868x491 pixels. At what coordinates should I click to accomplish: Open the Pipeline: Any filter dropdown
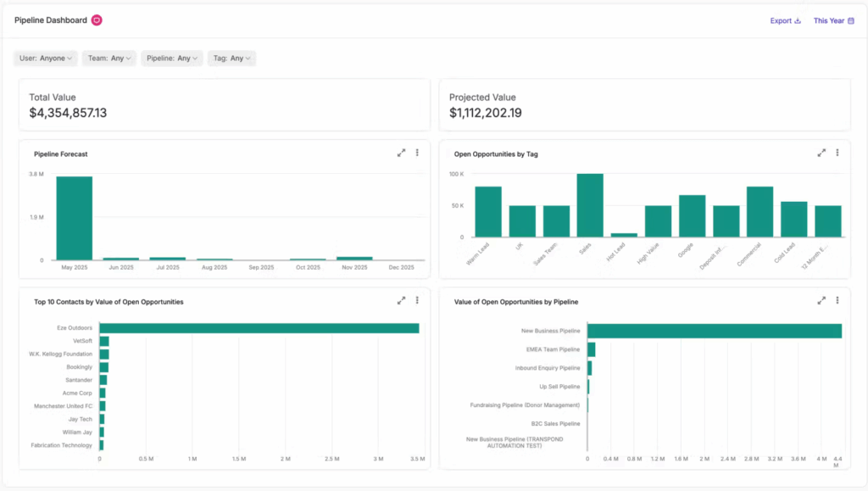pyautogui.click(x=172, y=59)
